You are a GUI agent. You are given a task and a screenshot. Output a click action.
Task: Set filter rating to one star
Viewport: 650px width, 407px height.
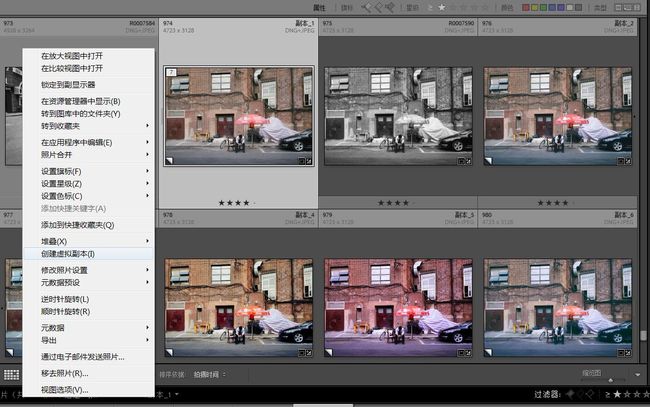tap(442, 7)
